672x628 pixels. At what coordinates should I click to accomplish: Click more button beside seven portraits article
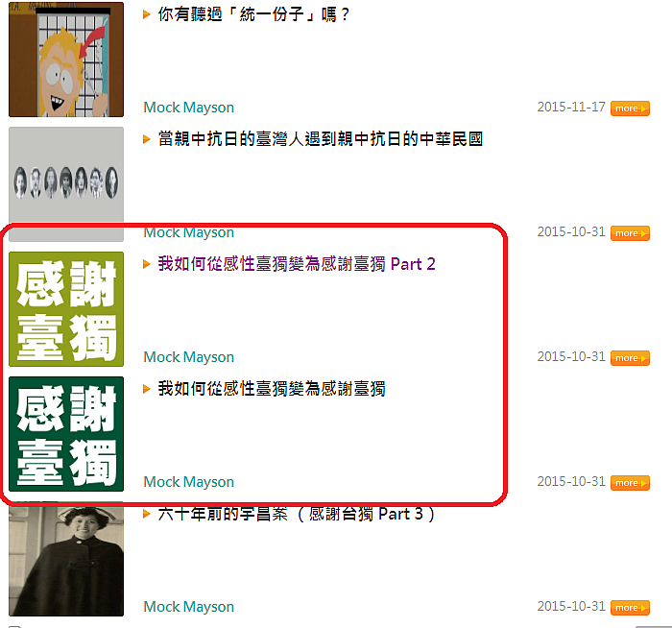[x=630, y=233]
